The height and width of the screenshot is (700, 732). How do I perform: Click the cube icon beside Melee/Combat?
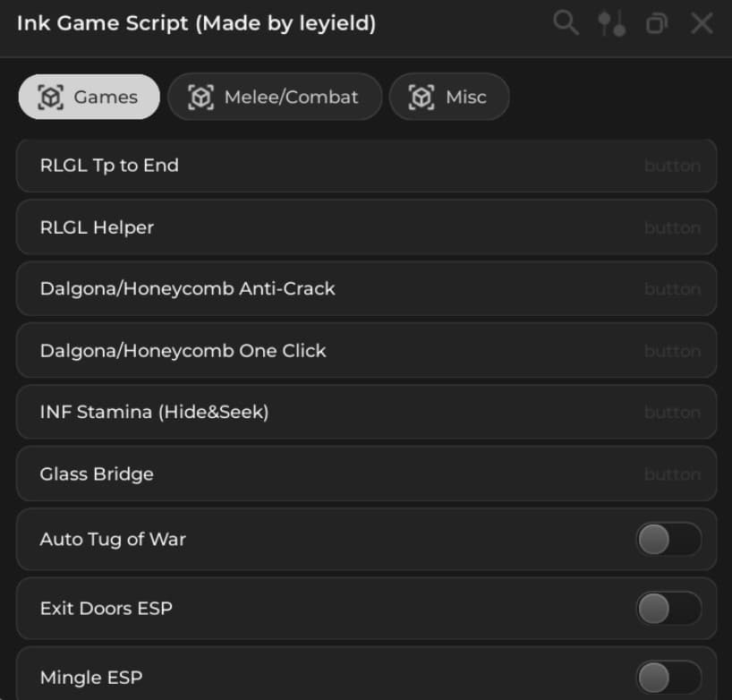tap(204, 96)
